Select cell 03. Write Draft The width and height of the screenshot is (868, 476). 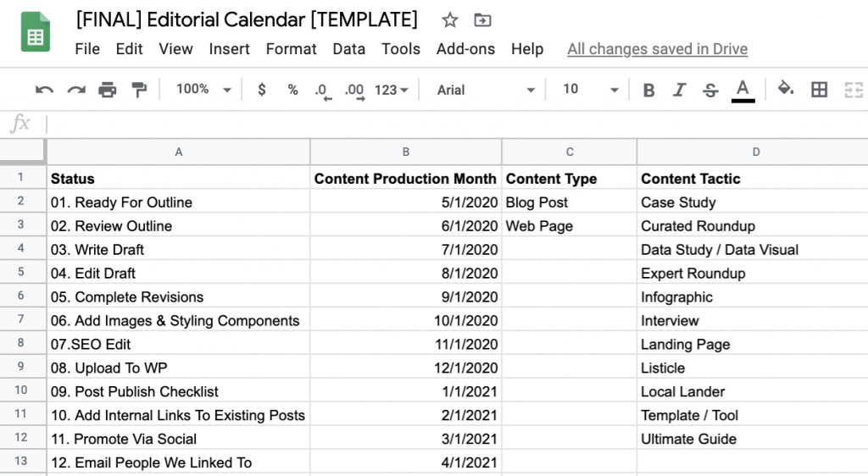point(178,249)
